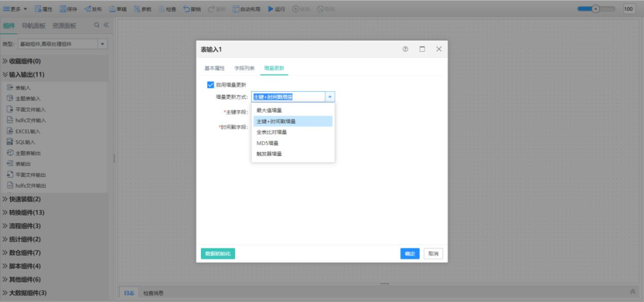The width and height of the screenshot is (644, 302).
Task: Click the zoom slider in the top toolbar
Action: click(x=596, y=9)
